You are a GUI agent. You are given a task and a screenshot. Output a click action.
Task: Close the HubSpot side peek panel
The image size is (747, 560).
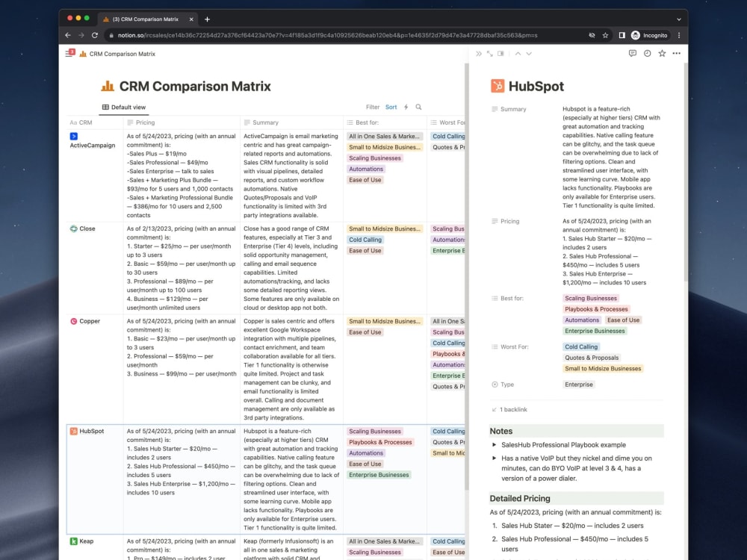tap(479, 54)
